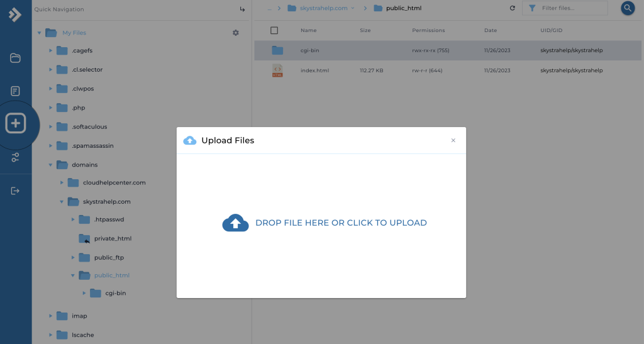644x344 pixels.
Task: Click the logout sidebar icon
Action: tap(16, 191)
